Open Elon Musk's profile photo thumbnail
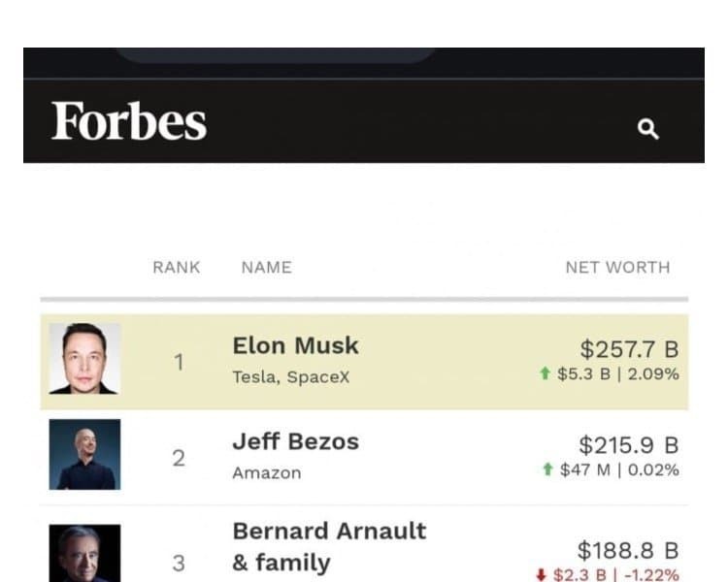The width and height of the screenshot is (728, 582). 85,359
